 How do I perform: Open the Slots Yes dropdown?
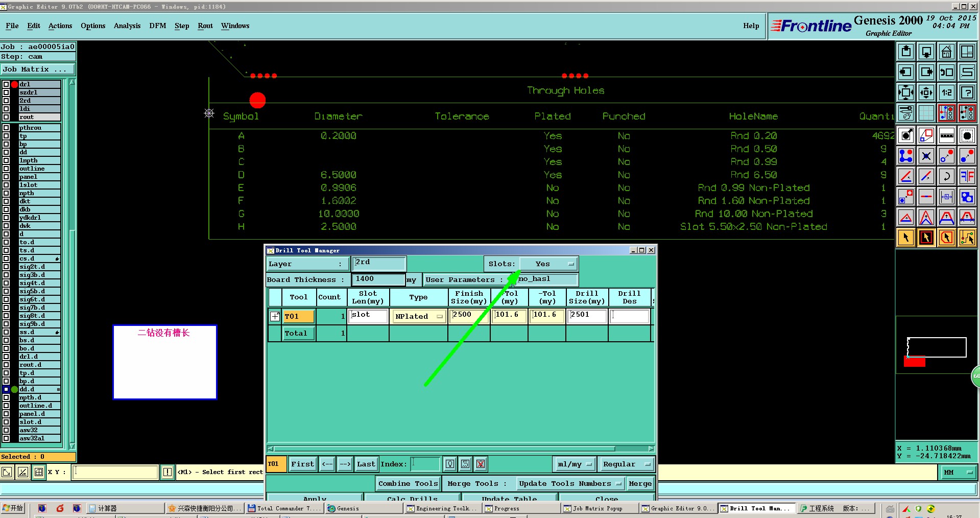tap(549, 264)
